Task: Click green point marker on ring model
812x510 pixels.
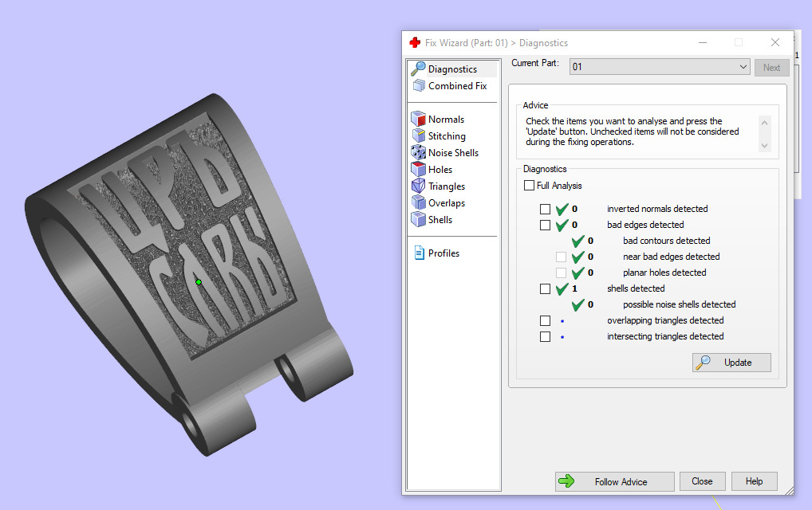Action: [x=199, y=282]
